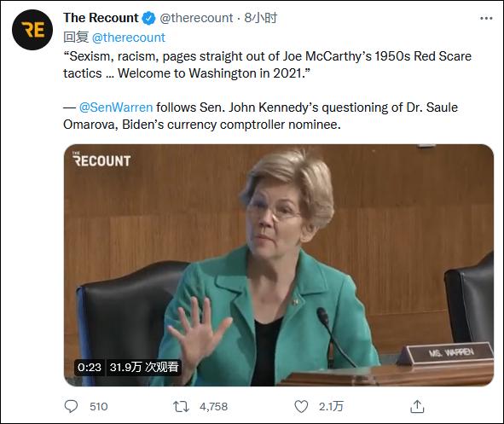Image resolution: width=504 pixels, height=424 pixels.
Task: Click the Recount watermark logo in video
Action: click(101, 160)
